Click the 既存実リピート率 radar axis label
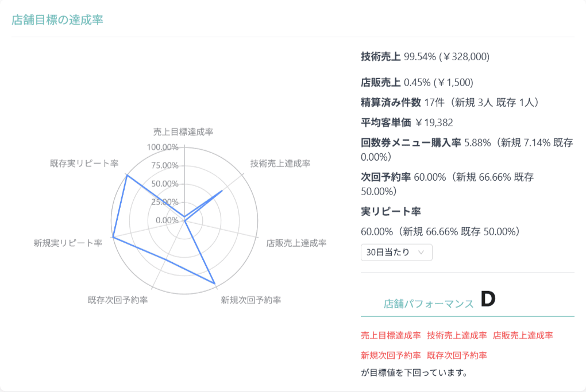This screenshot has height=392, width=586. pyautogui.click(x=84, y=163)
